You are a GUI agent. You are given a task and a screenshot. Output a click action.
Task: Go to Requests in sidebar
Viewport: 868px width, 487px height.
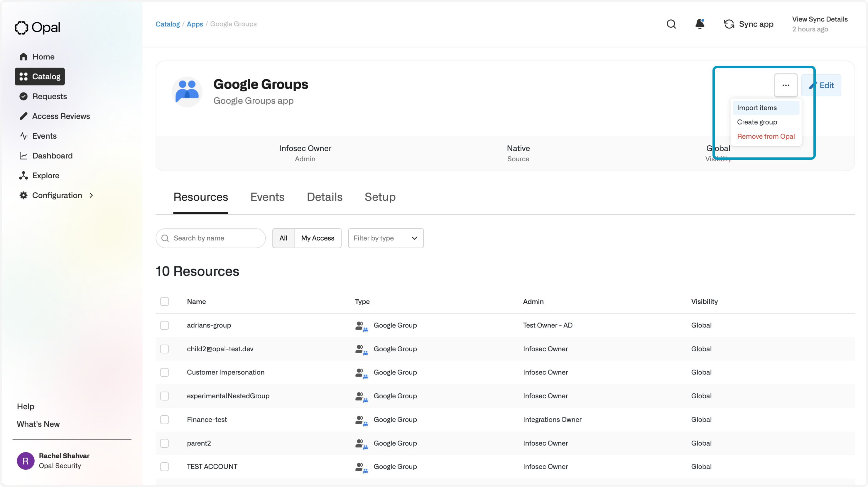pos(43,96)
